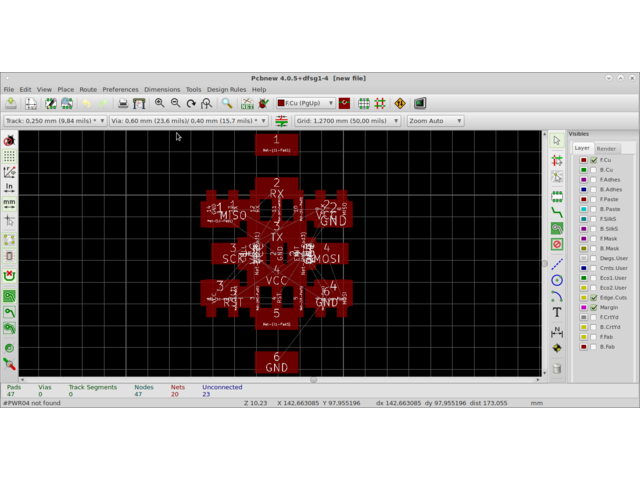Image resolution: width=640 pixels, height=480 pixels.
Task: Open the Via size dropdown
Action: [x=189, y=121]
